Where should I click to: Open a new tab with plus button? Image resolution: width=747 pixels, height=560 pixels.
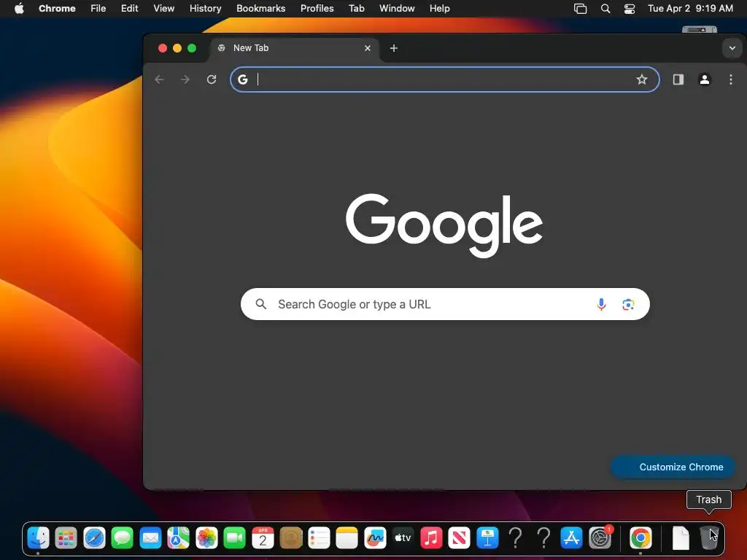[393, 48]
